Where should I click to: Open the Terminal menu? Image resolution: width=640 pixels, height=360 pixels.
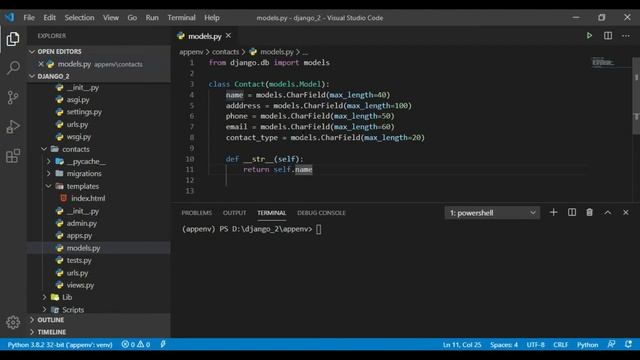pos(181,18)
